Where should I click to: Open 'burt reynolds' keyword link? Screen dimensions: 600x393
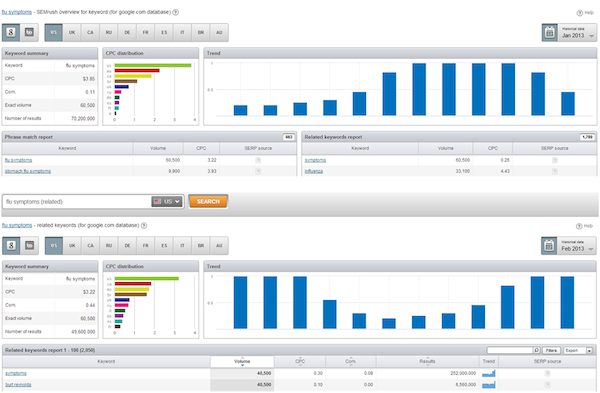pos(18,385)
